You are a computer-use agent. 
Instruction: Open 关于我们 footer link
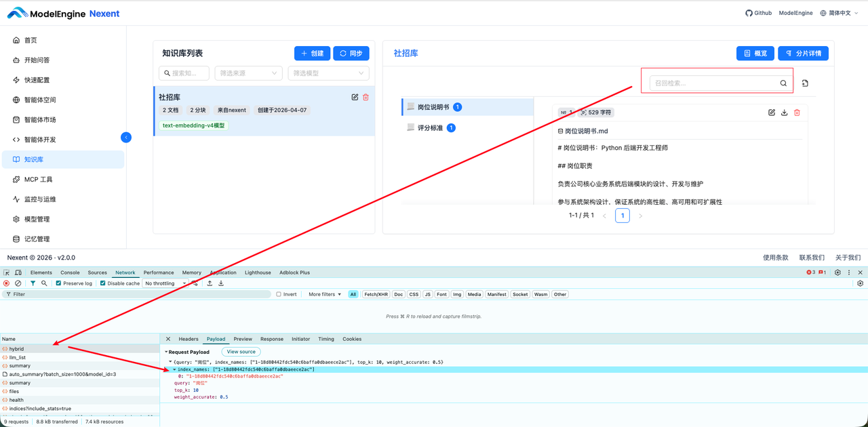pos(848,258)
